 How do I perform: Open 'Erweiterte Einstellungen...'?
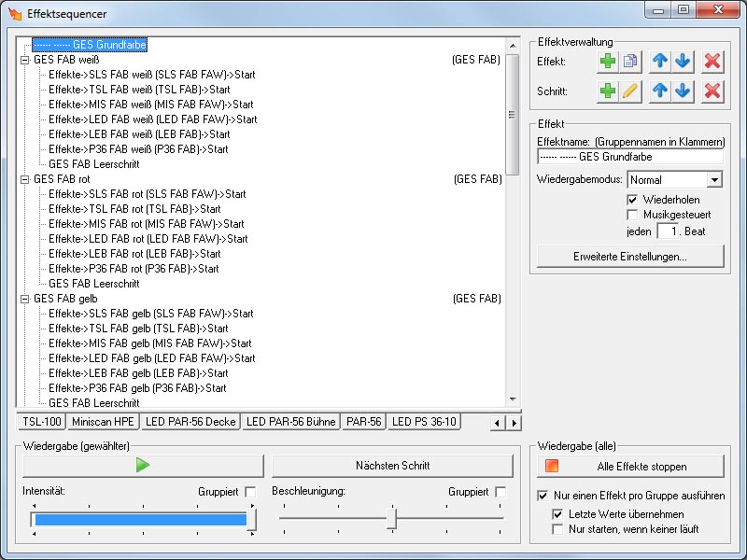[x=630, y=256]
